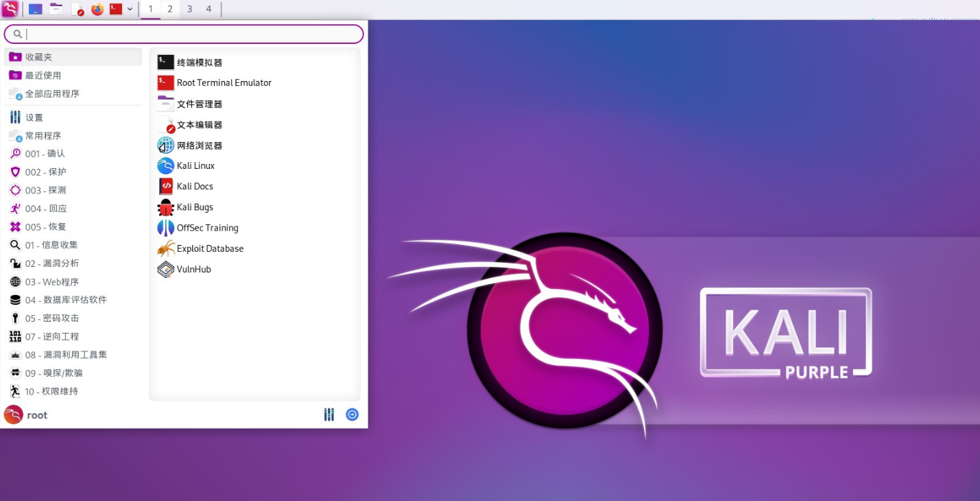Open the 002 - 保护 category
Viewport: 980px width, 501px height.
[73, 172]
